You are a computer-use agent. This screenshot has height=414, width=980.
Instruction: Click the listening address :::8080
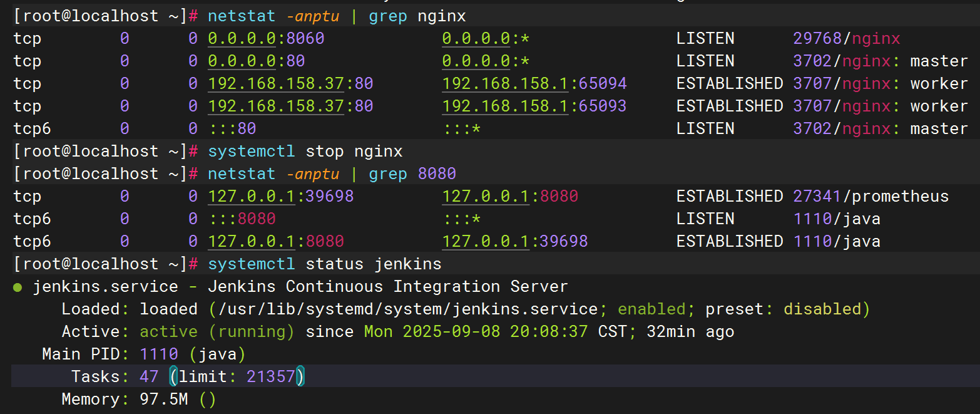[x=242, y=219]
